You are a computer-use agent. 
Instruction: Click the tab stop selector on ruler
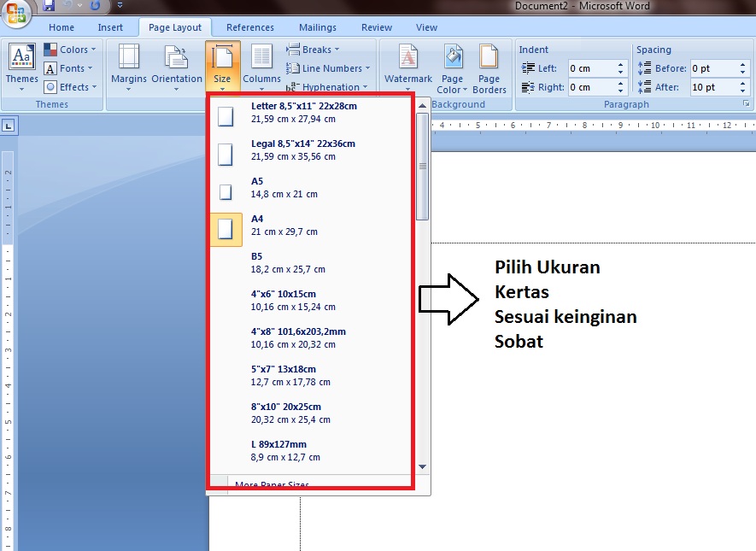pos(9,126)
